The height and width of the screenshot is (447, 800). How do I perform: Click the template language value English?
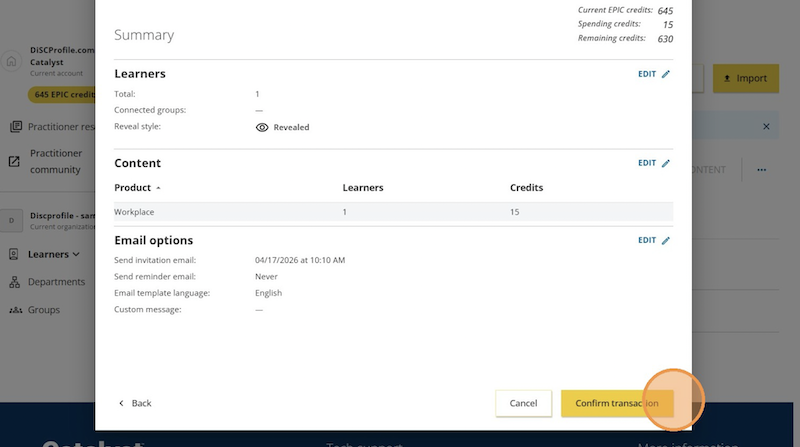pyautogui.click(x=268, y=293)
